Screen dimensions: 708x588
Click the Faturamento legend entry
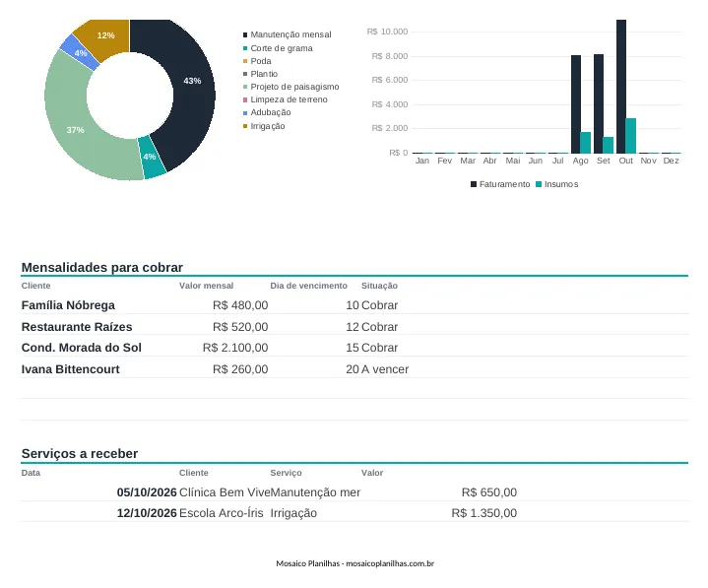pyautogui.click(x=500, y=184)
